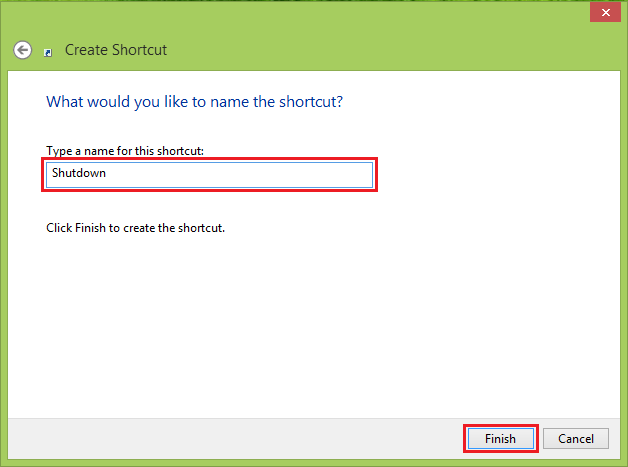Viewport: 628px width, 467px height.
Task: Cancel the shortcut creation
Action: pos(576,439)
